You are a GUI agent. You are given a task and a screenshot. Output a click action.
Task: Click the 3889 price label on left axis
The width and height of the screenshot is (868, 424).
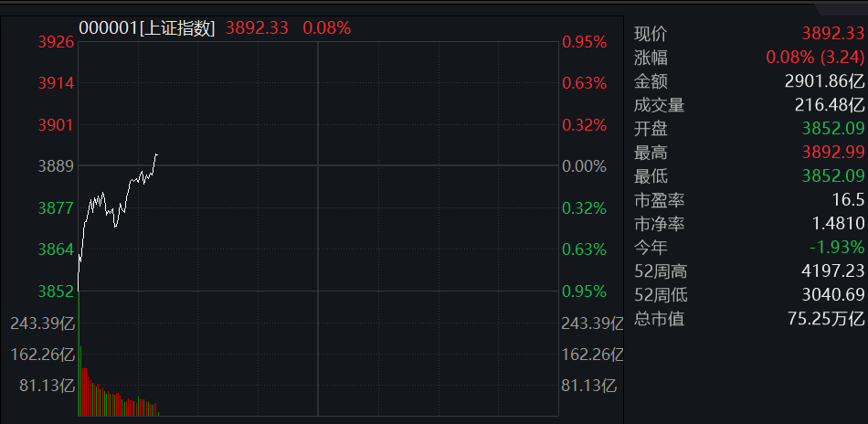[x=56, y=166]
